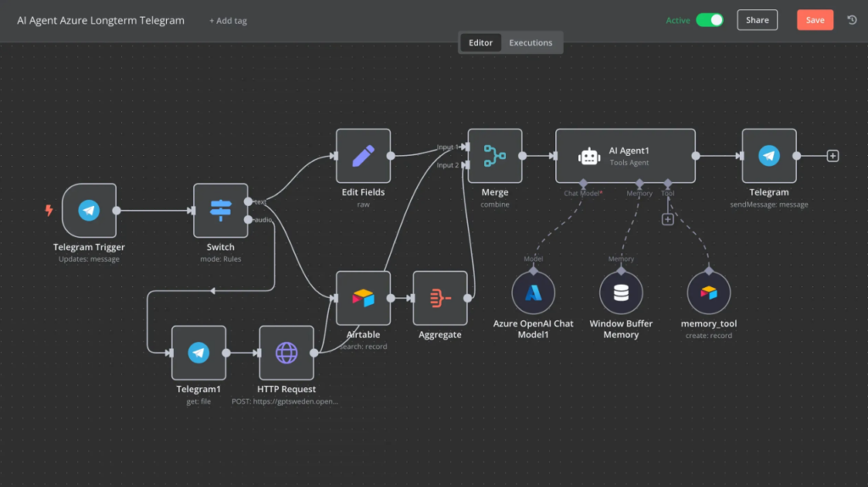Viewport: 868px width, 487px height.
Task: Click the AI Agent1 output connector dot
Action: pyautogui.click(x=696, y=156)
